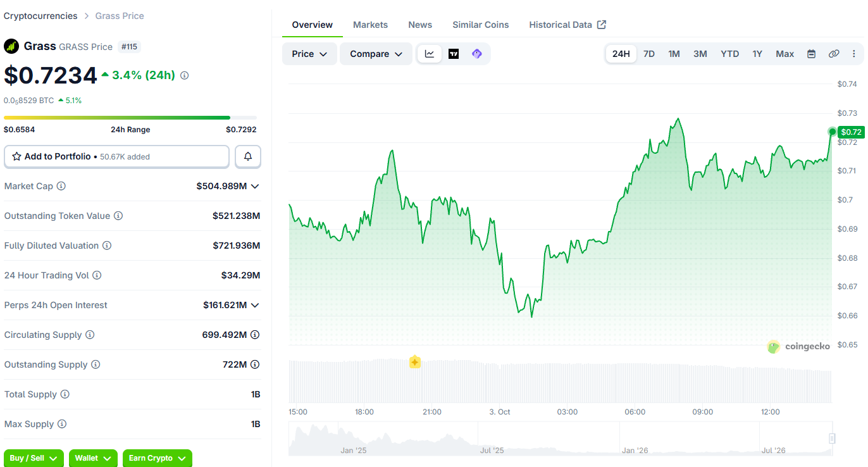The height and width of the screenshot is (467, 868).
Task: Select the line chart view toggle
Action: click(430, 54)
